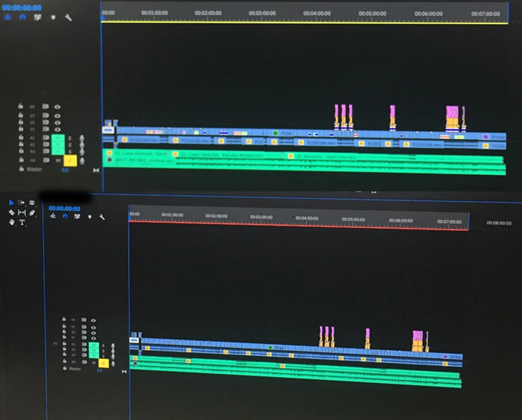
Task: Click upper timeline playhead timecode field
Action: coord(22,8)
